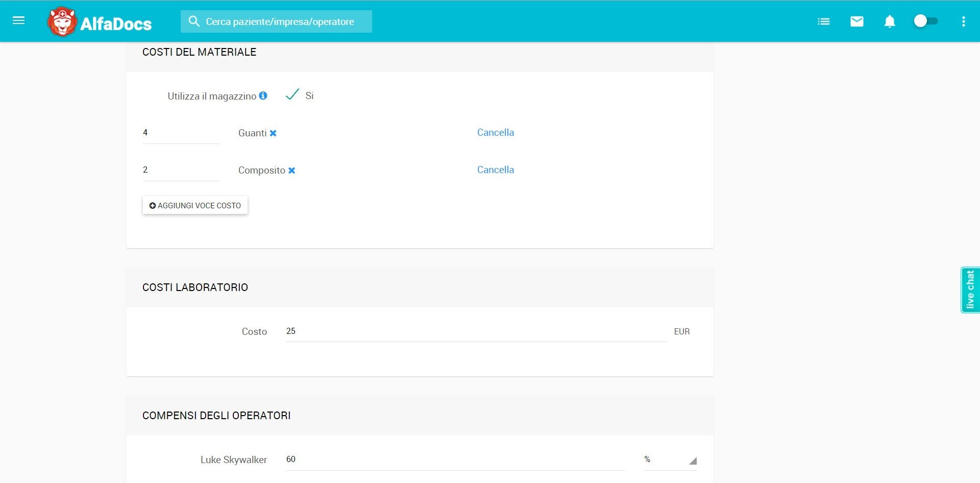980x483 pixels.
Task: Toggle the switch in the top header
Action: [x=925, y=21]
